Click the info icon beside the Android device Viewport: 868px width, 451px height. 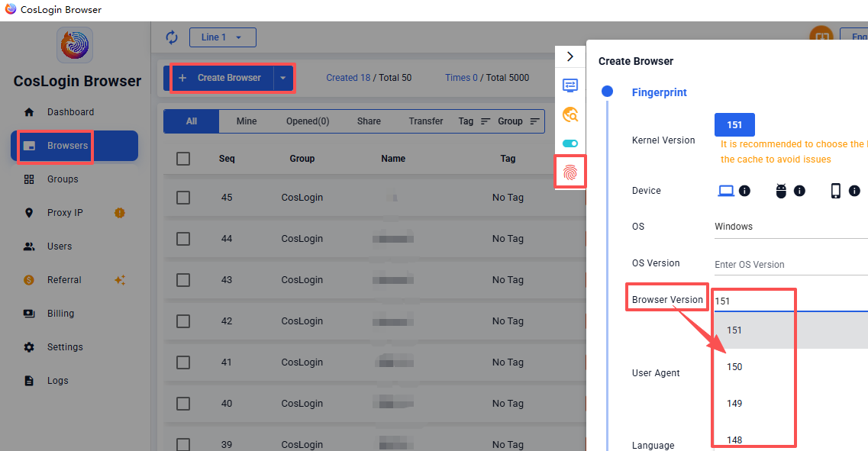pyautogui.click(x=799, y=191)
